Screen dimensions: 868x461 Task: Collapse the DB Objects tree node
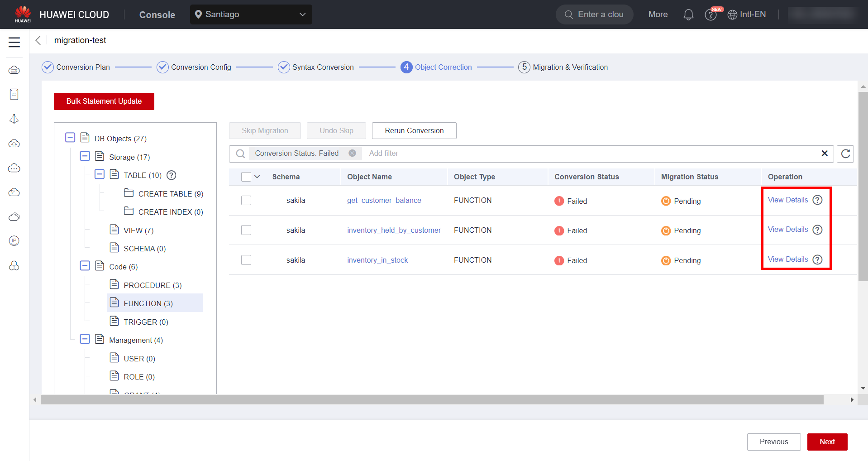(x=70, y=138)
